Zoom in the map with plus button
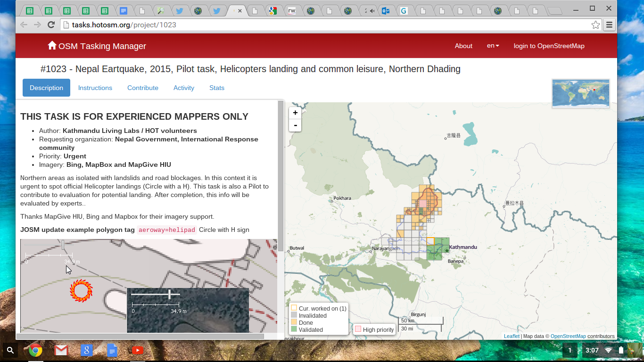The image size is (644, 362). tap(295, 113)
